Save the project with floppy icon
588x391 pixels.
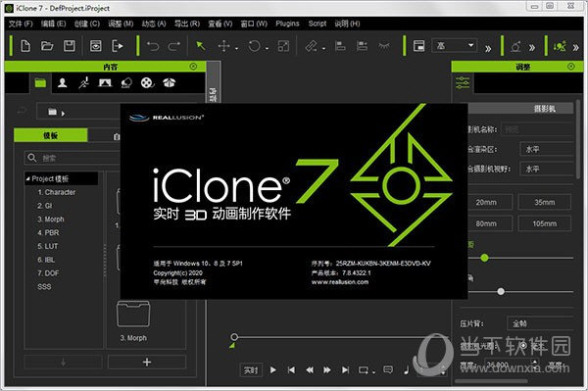(x=69, y=46)
